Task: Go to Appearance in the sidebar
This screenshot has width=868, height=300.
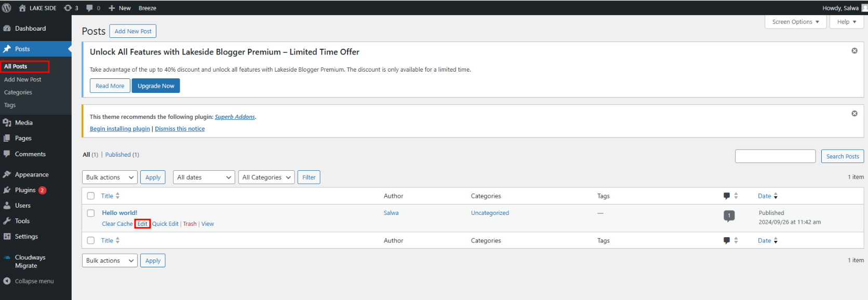Action: [31, 175]
